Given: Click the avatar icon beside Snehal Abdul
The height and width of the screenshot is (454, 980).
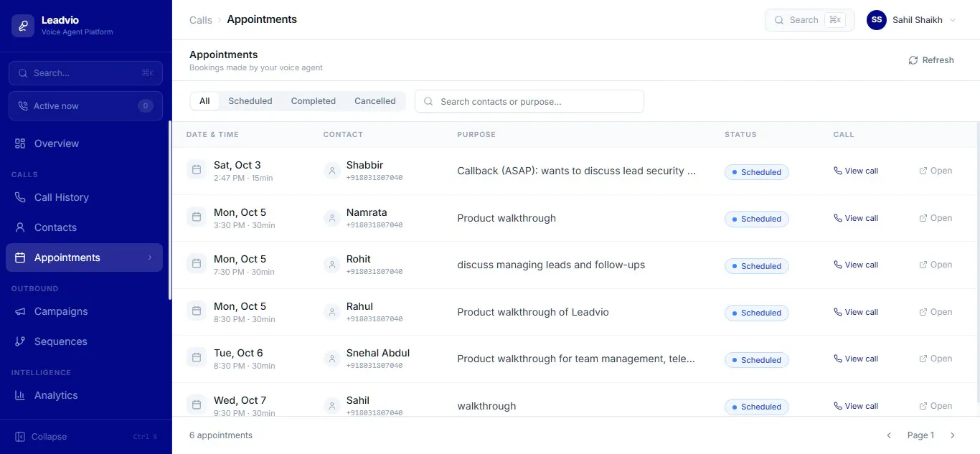Looking at the screenshot, I should point(331,359).
